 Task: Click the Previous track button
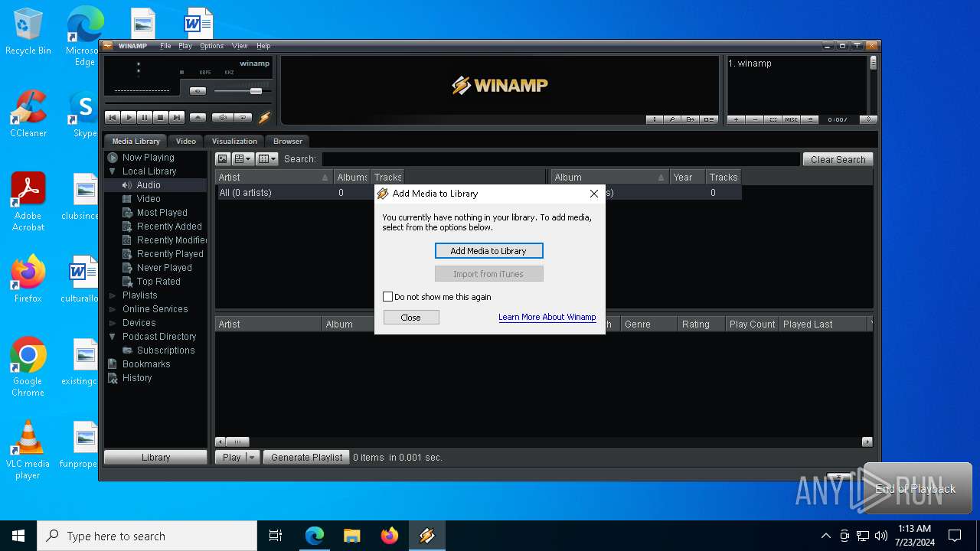tap(113, 118)
